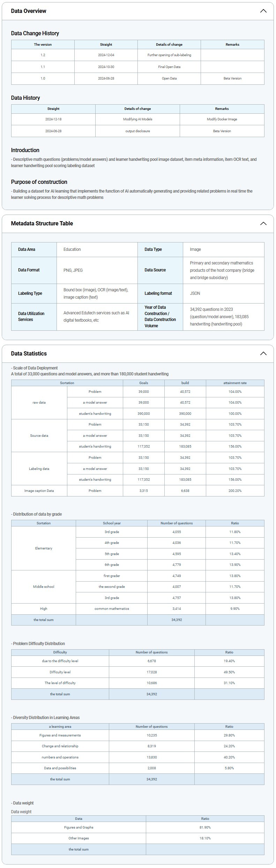Viewport: 276px width, 868px height.
Task: Click the JSON labeling format value
Action: click(x=195, y=293)
